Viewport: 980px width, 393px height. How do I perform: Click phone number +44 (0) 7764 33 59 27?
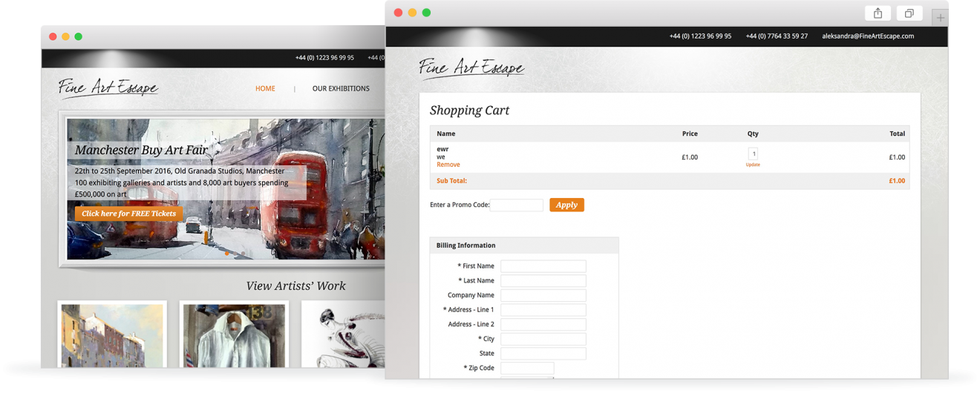777,36
